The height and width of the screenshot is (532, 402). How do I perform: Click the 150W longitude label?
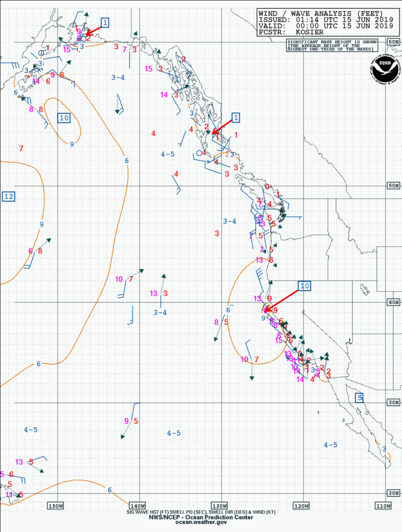[x=55, y=506]
